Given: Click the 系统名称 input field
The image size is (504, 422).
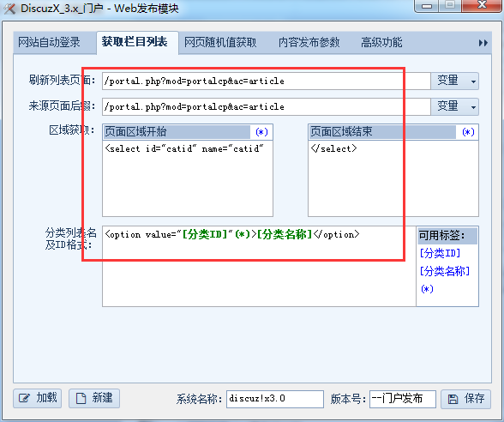Looking at the screenshot, I should pos(275,399).
